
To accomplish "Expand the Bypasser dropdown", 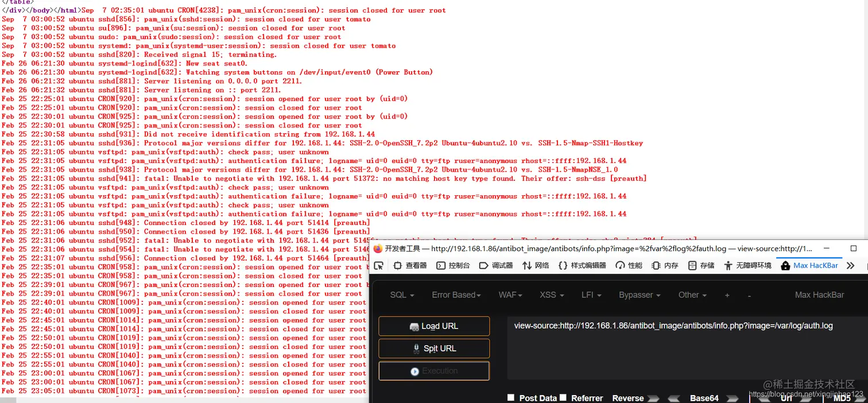I will click(640, 294).
